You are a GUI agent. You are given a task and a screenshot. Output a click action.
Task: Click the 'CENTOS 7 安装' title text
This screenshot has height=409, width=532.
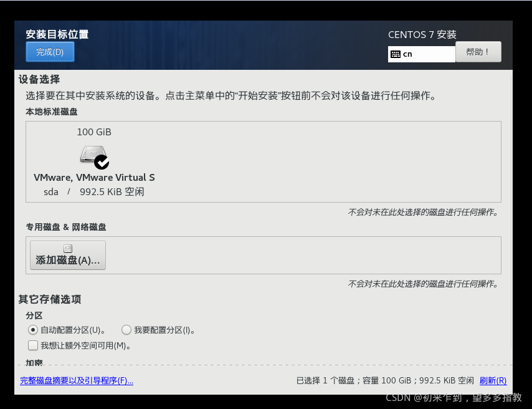coord(422,35)
